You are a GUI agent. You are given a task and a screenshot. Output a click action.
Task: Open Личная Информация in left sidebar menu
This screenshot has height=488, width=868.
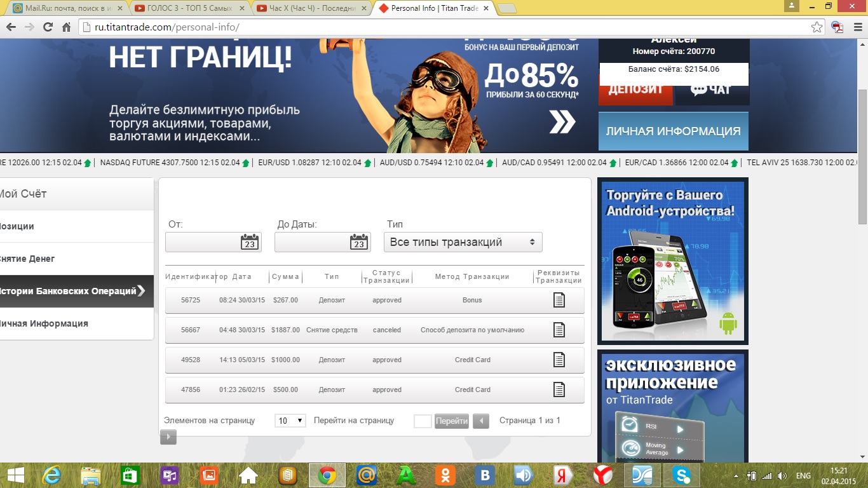[x=43, y=323]
